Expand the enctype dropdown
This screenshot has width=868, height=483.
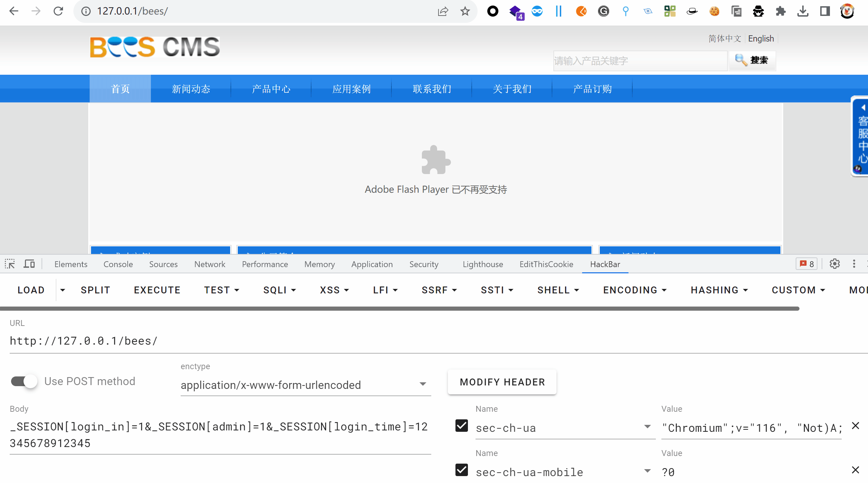point(422,384)
